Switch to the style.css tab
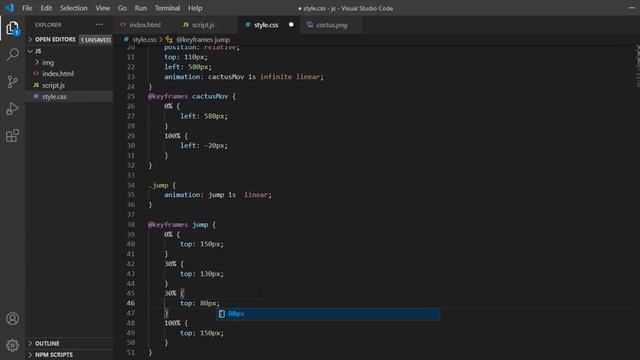640x360 pixels. pyautogui.click(x=266, y=25)
